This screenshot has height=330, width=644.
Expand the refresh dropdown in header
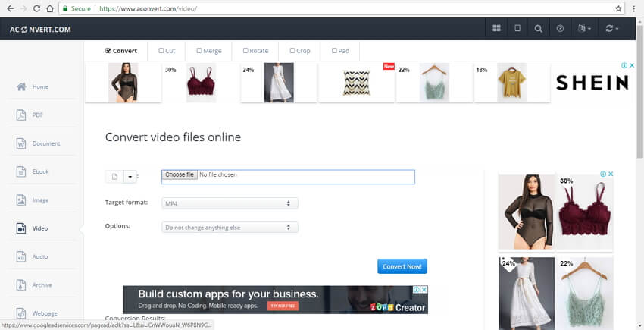[x=612, y=28]
